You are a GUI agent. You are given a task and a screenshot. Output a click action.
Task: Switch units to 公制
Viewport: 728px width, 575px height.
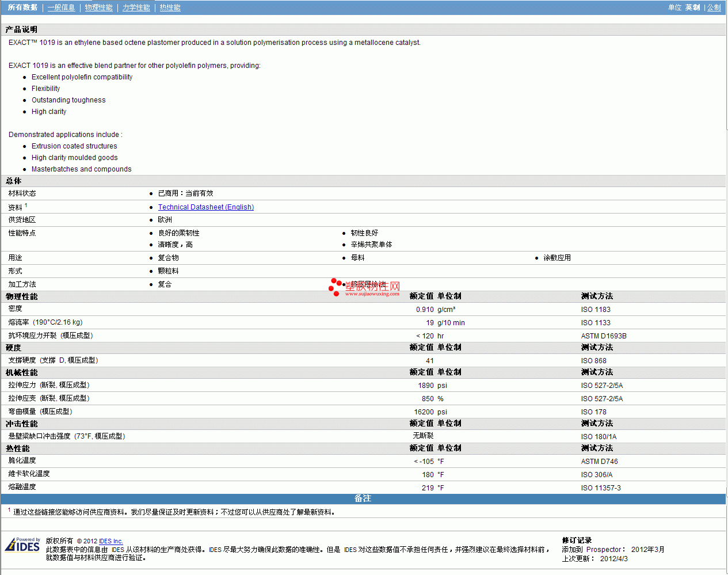[714, 7]
